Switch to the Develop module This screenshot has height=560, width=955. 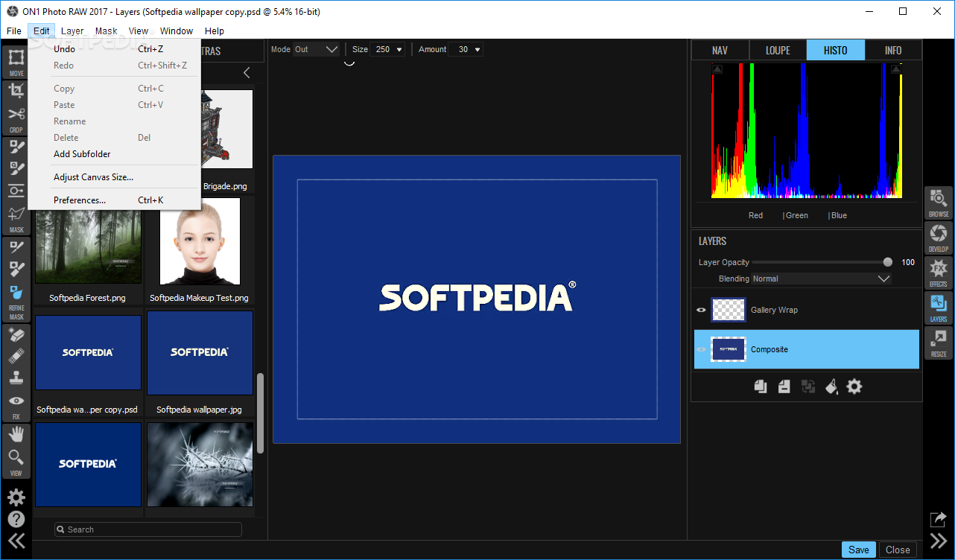pos(939,238)
